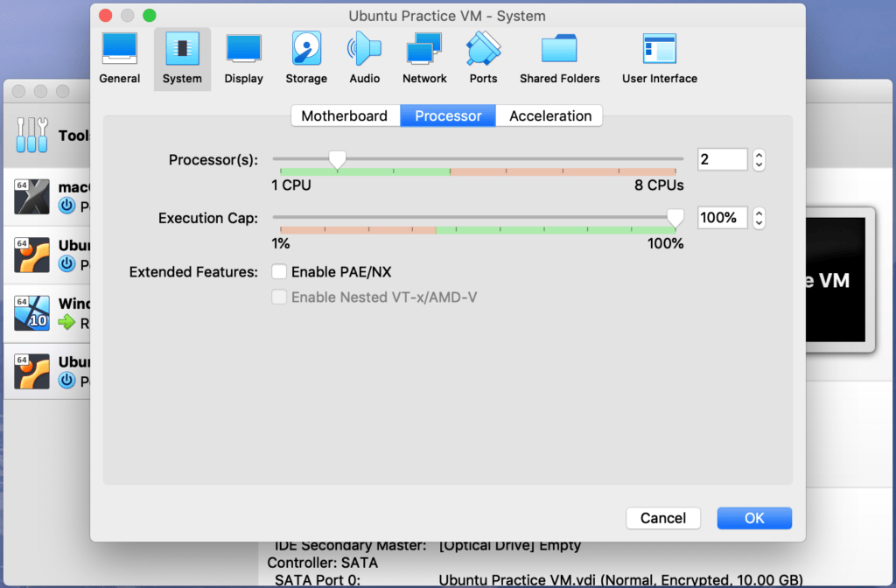Open the Network settings section
Screen dimensions: 896x588
tap(424, 59)
